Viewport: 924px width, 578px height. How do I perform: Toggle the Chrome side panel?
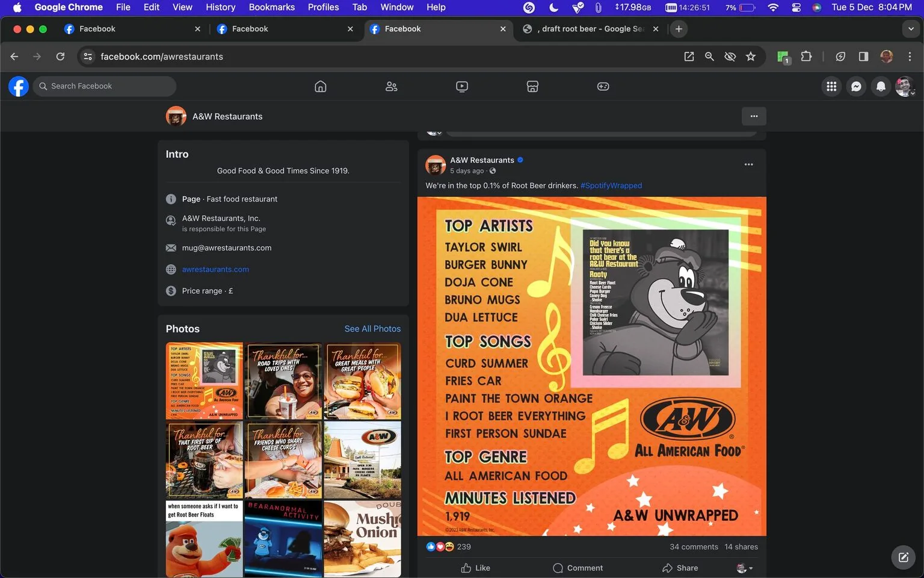863,56
